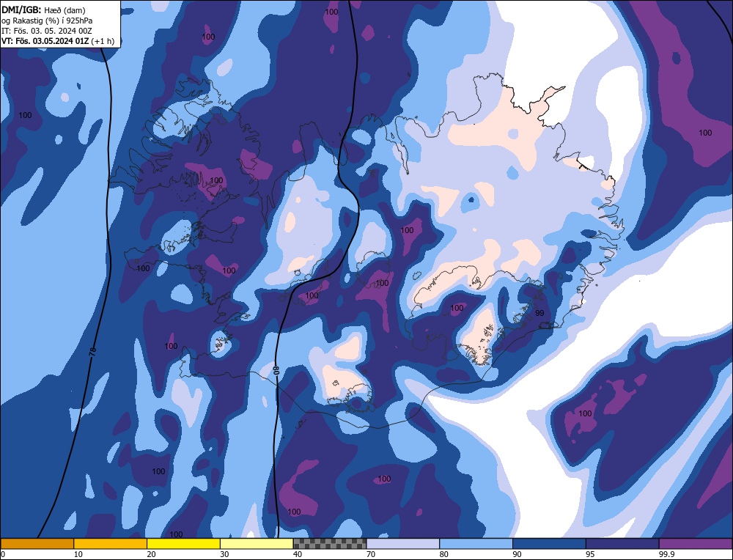Click the dark orange 0–10 legend swatch
The height and width of the screenshot is (560, 733).
pos(37,543)
